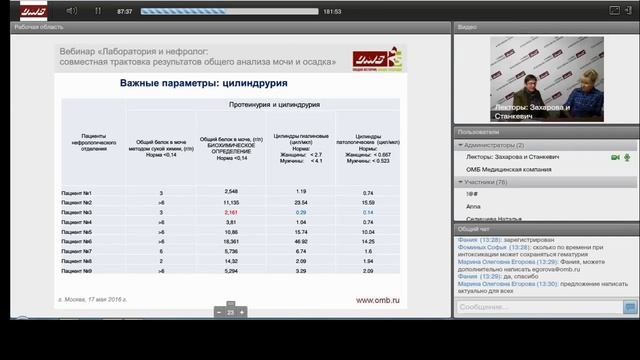This screenshot has height=360, width=640.
Task: Select participant Anna
Action: pyautogui.click(x=473, y=207)
